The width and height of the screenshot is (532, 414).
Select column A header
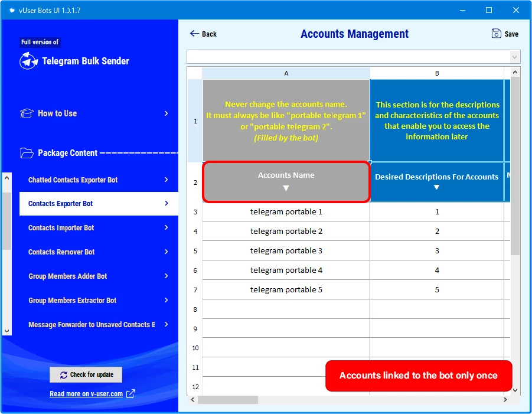[x=286, y=73]
